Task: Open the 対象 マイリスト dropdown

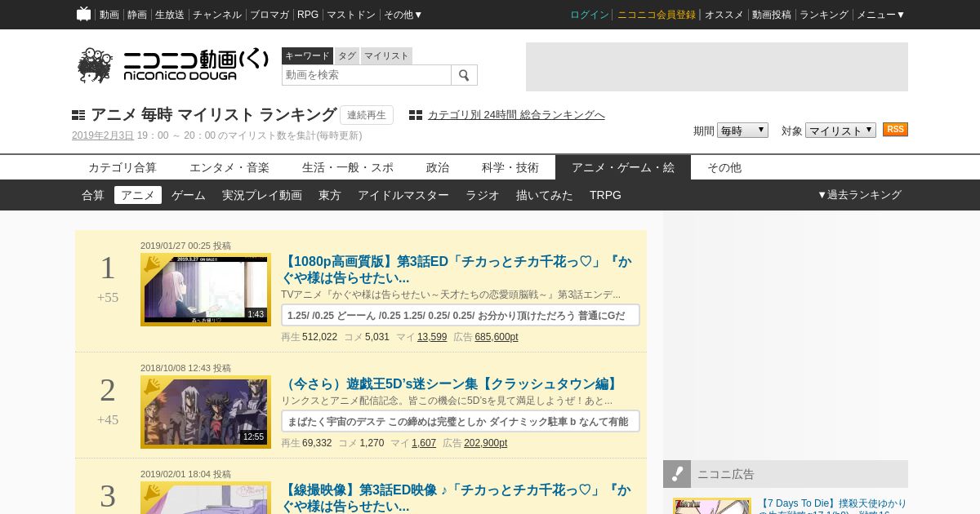Action: point(840,131)
